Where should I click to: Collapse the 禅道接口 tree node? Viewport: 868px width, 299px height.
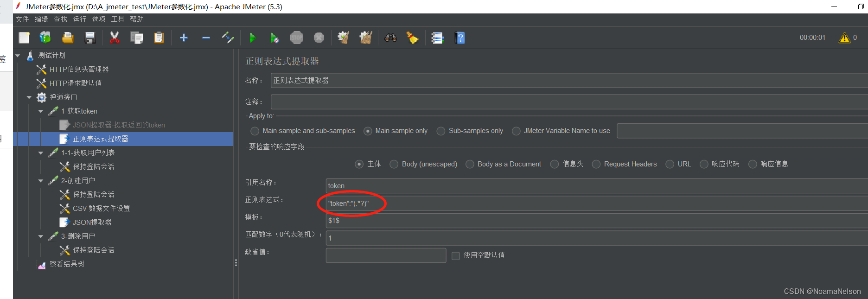click(x=29, y=97)
